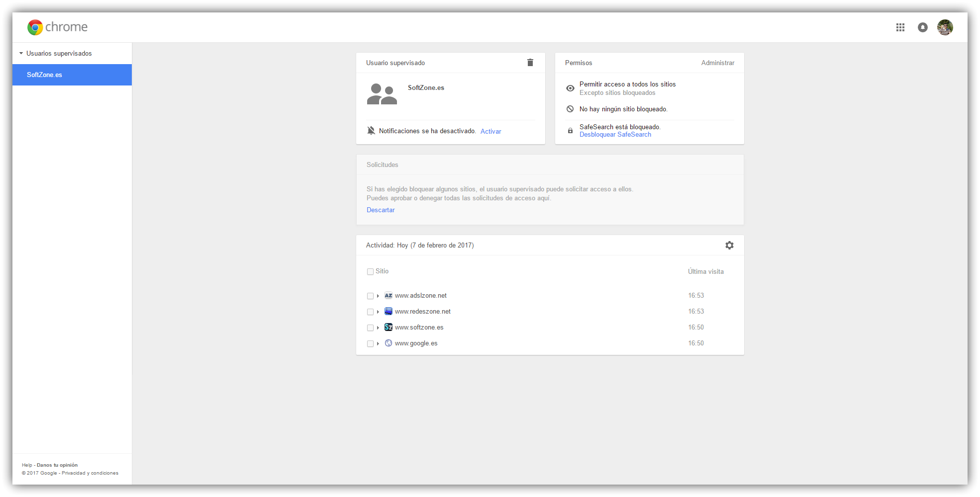Expand the www.redeszone.net entry

(x=378, y=312)
